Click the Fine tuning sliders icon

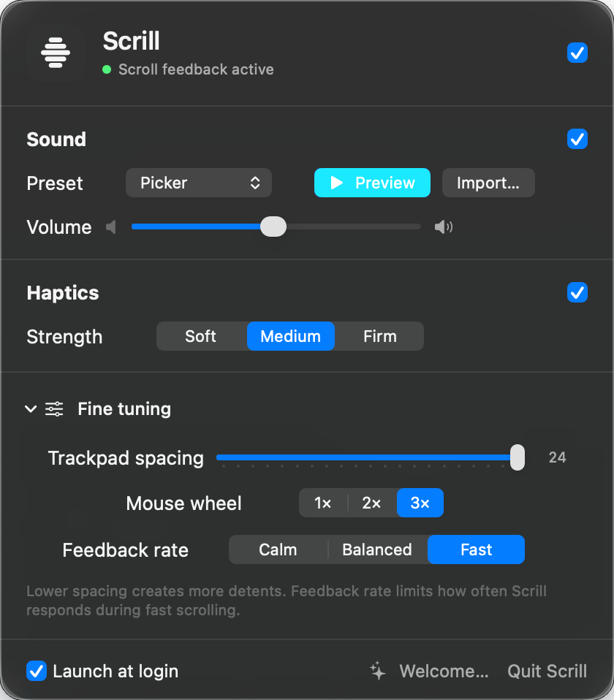54,409
